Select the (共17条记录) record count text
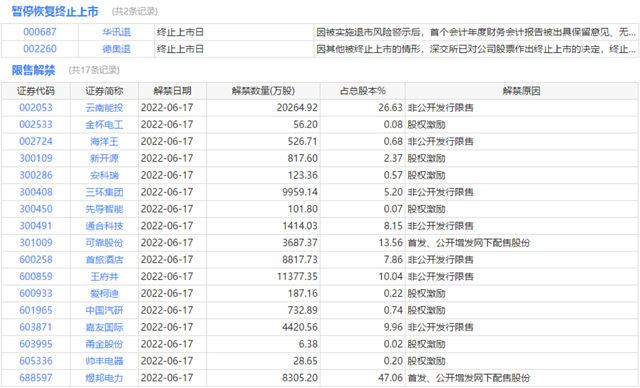 (x=94, y=70)
